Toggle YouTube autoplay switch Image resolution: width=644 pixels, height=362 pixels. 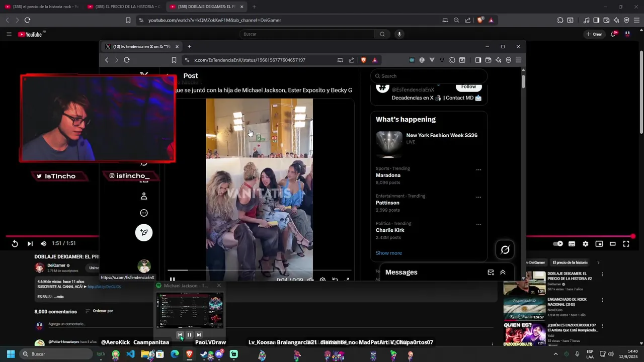tap(558, 244)
